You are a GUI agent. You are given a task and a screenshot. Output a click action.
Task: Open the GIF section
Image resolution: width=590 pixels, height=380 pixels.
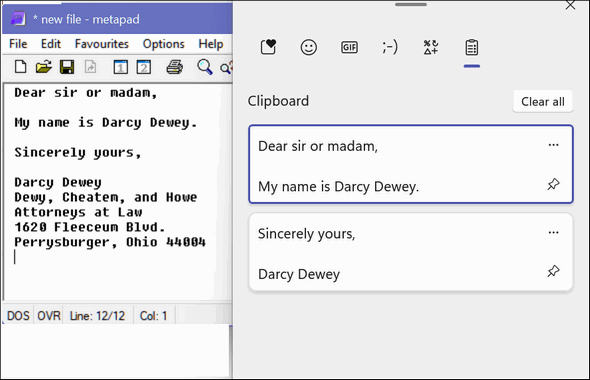[349, 47]
